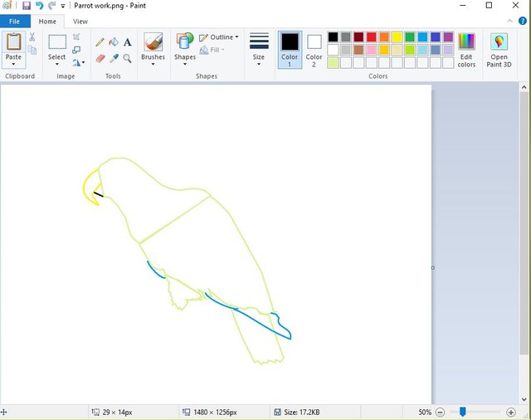Expand the Shapes gallery dropdown
This screenshot has width=531, height=420.
coord(185,64)
